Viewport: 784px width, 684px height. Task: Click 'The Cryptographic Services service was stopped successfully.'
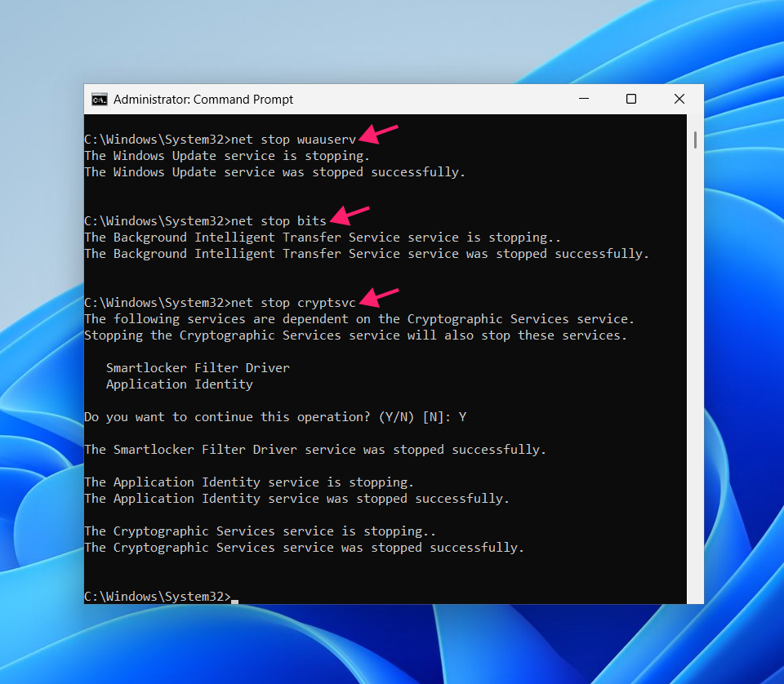tap(304, 548)
